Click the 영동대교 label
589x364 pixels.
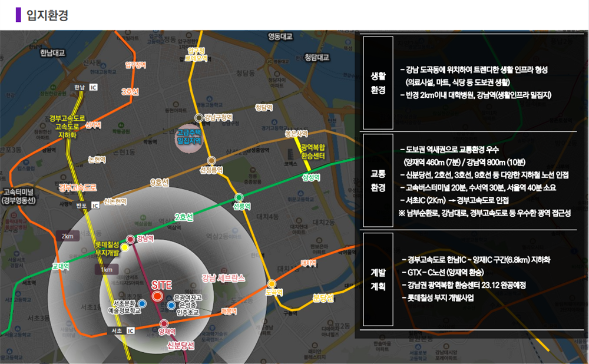click(x=280, y=37)
